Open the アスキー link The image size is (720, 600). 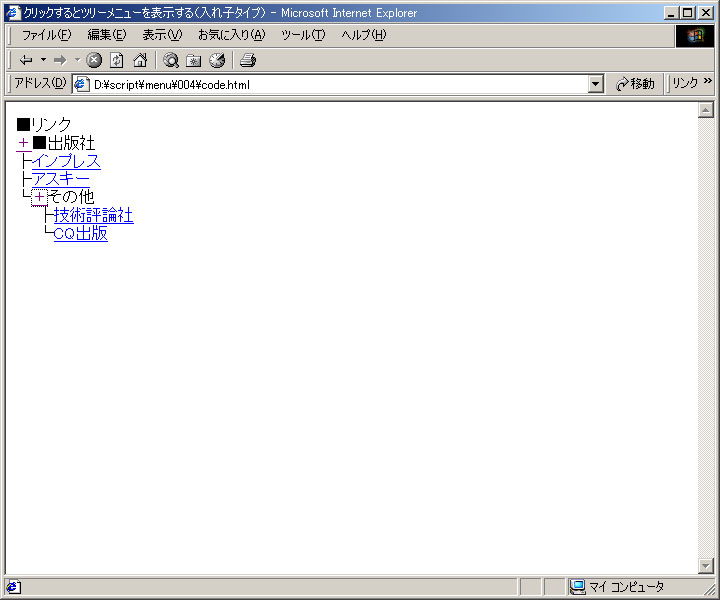[61, 179]
